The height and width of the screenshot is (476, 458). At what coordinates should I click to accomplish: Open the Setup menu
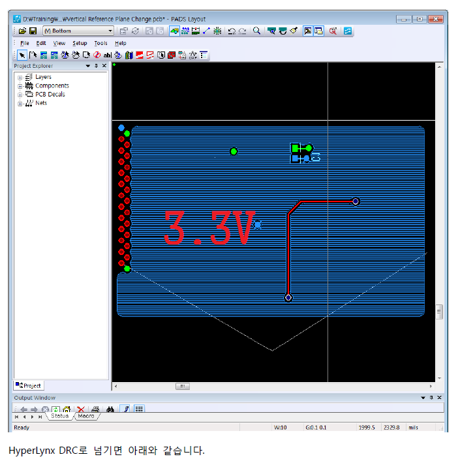[x=80, y=43]
